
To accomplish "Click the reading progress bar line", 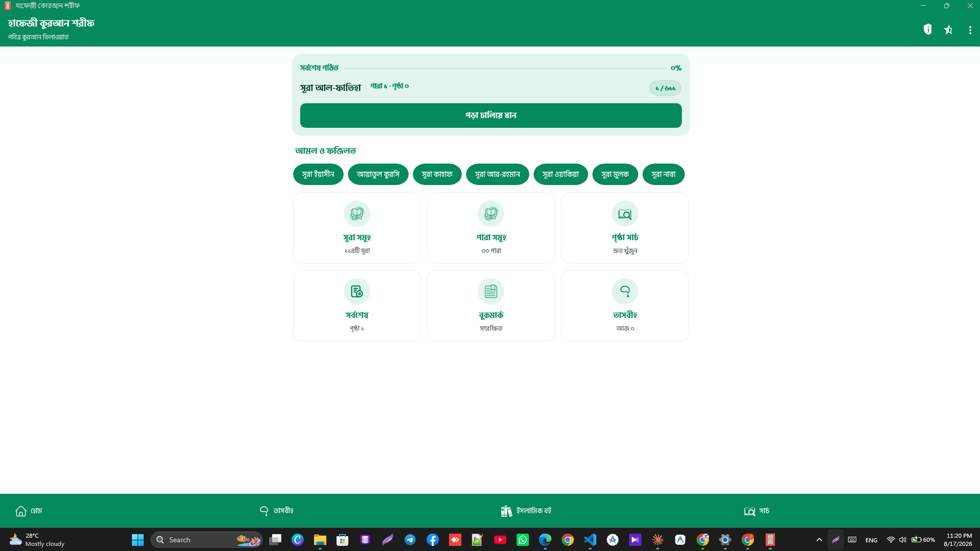I will pyautogui.click(x=505, y=68).
